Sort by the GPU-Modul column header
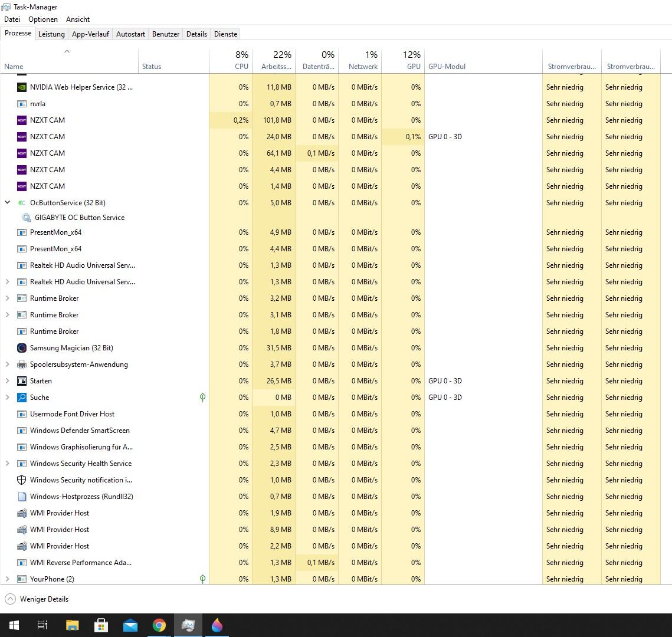Image resolution: width=672 pixels, height=637 pixels. [x=483, y=61]
